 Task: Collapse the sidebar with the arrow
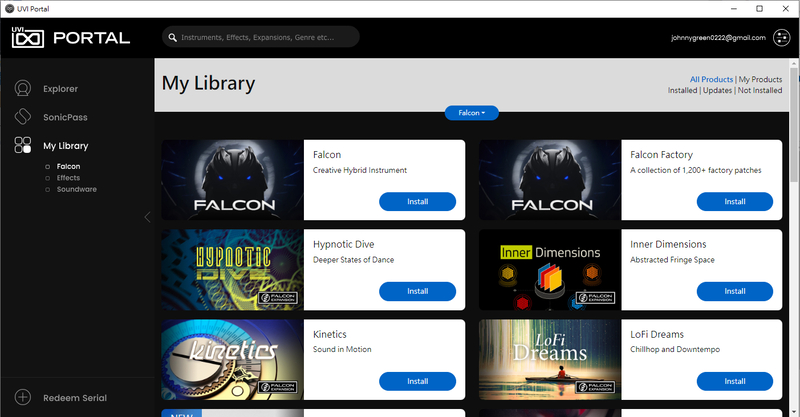pyautogui.click(x=147, y=217)
